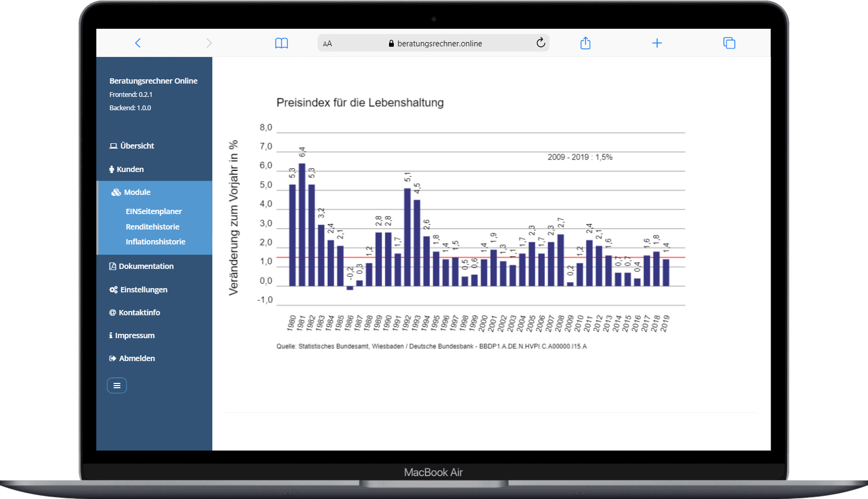Open Renditehistorie module
This screenshot has width=868, height=499.
point(152,227)
